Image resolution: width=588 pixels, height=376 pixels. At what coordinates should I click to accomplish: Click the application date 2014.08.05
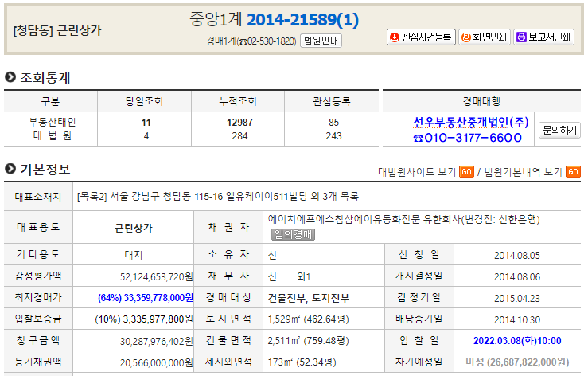coord(517,256)
